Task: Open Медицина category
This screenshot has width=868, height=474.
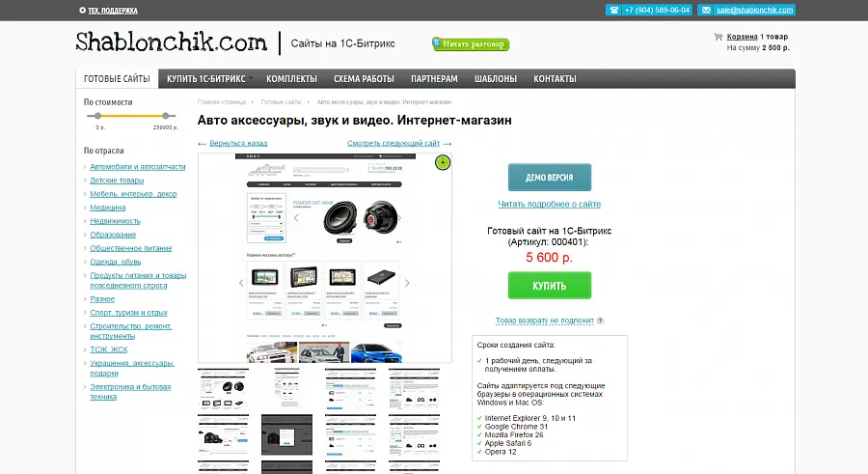Action: tap(108, 208)
